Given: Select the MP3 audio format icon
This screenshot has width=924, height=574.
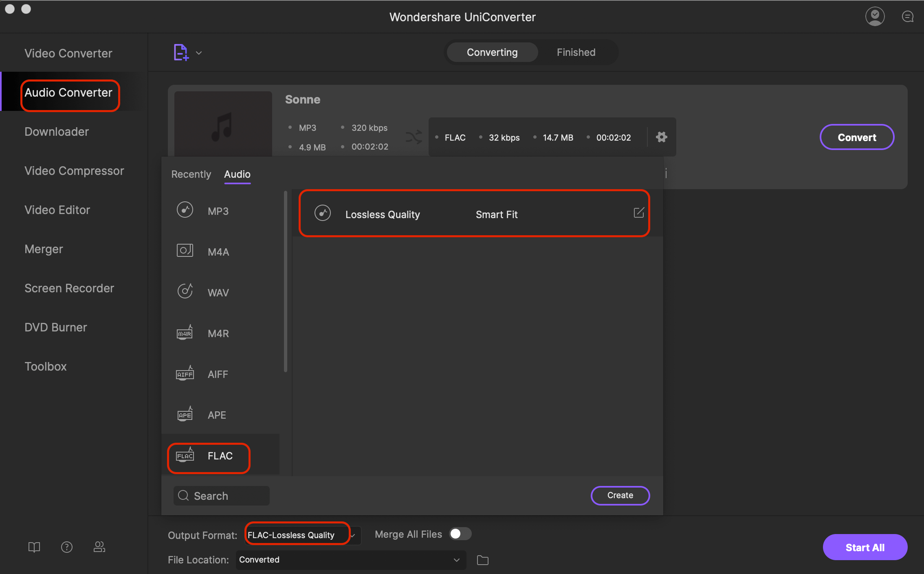Looking at the screenshot, I should (x=185, y=210).
